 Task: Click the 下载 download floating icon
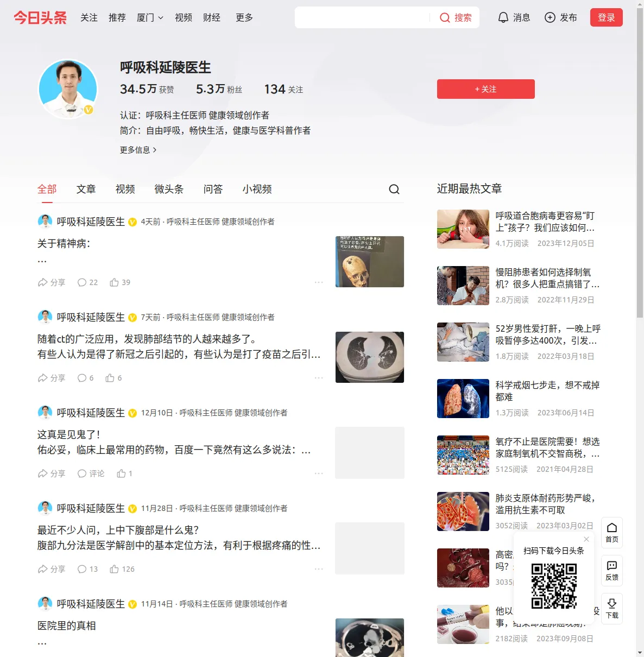(612, 609)
